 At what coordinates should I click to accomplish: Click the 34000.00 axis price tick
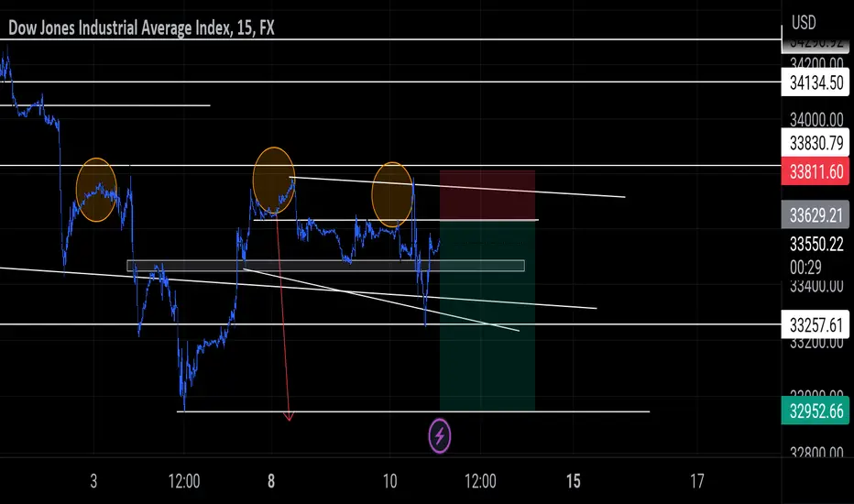(816, 119)
